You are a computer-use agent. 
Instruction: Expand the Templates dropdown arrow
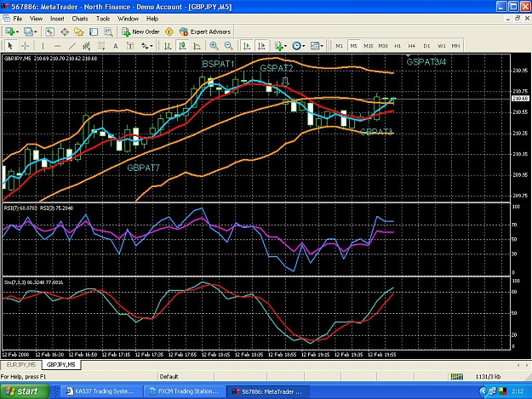point(322,46)
